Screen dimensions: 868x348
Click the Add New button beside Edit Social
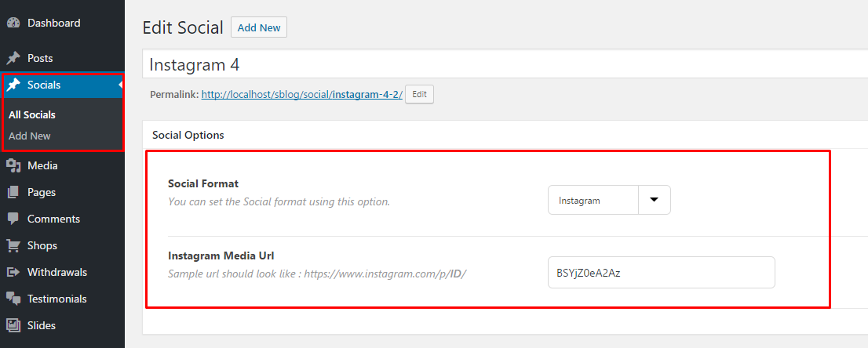(259, 27)
